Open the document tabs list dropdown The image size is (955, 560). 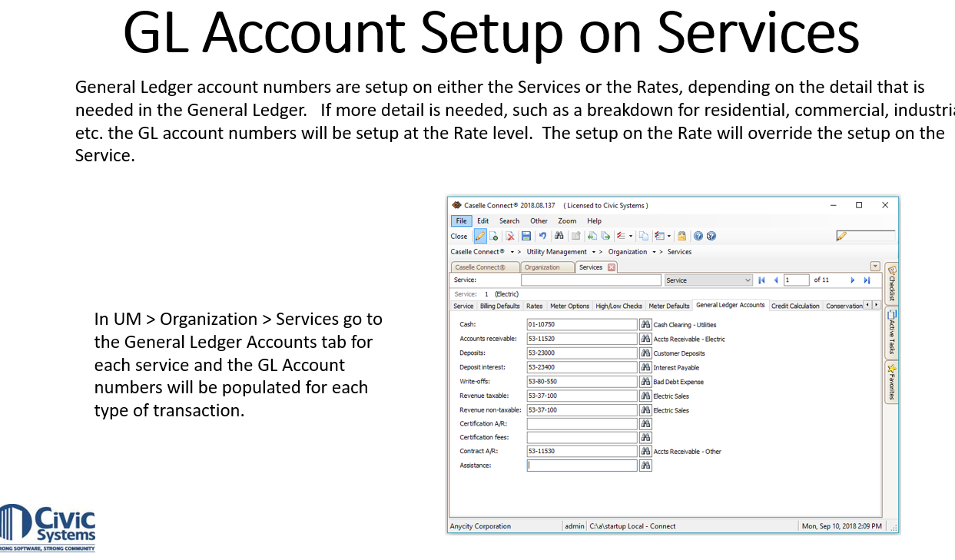coord(875,267)
